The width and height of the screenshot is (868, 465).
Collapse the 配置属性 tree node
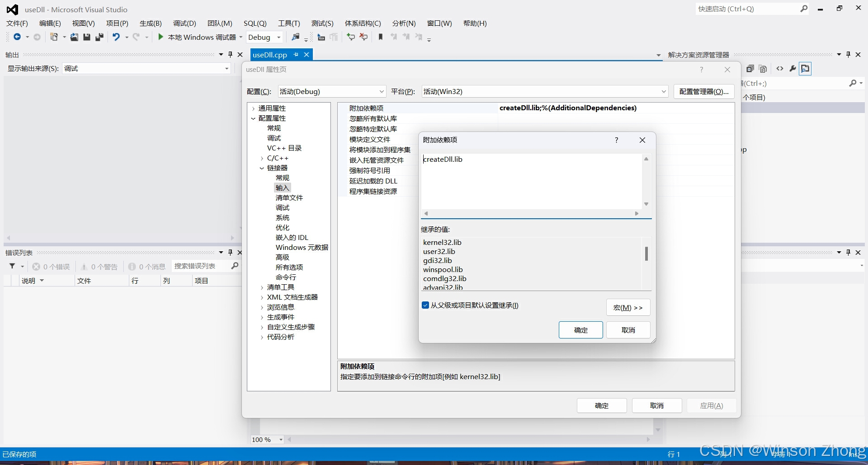tap(253, 118)
